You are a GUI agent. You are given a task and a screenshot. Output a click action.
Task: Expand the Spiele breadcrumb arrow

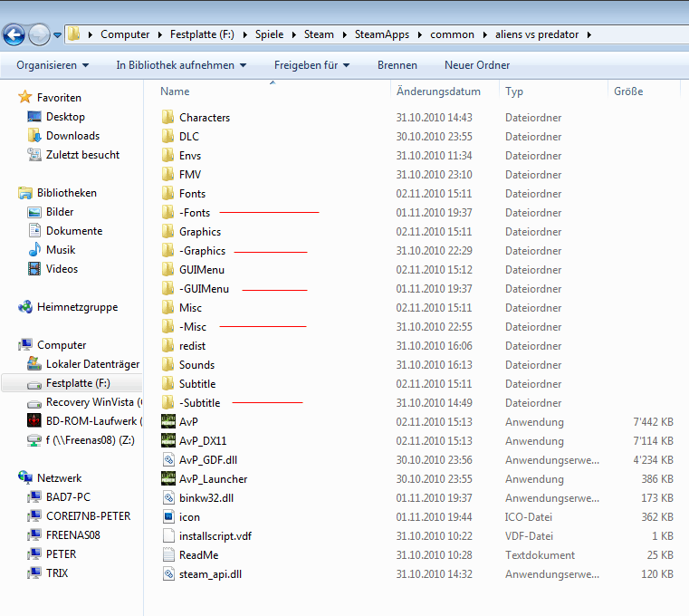click(294, 34)
